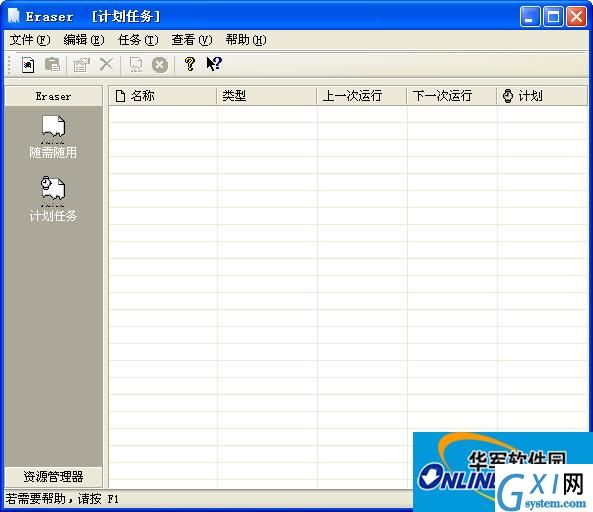Open the 编辑(E) menu
This screenshot has width=593, height=512.
click(x=84, y=40)
